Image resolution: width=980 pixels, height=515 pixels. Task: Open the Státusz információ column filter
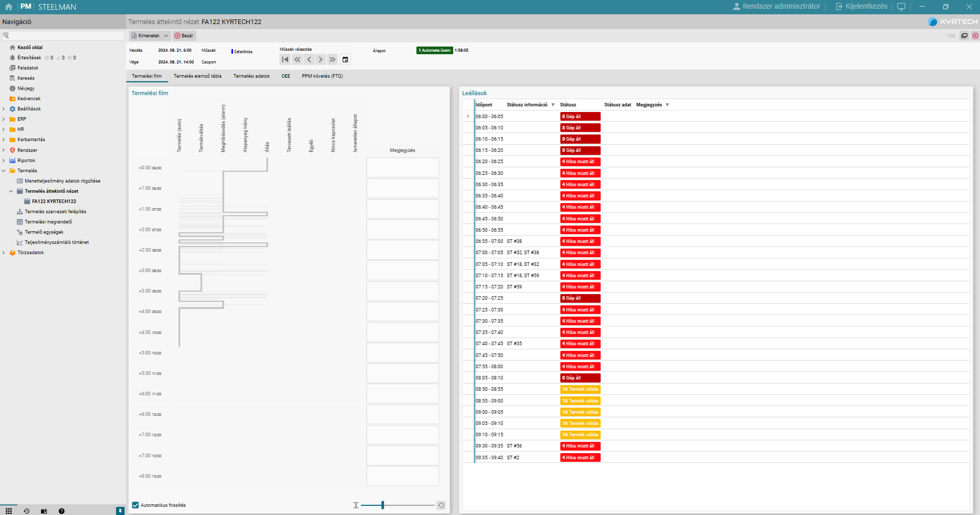click(x=553, y=105)
